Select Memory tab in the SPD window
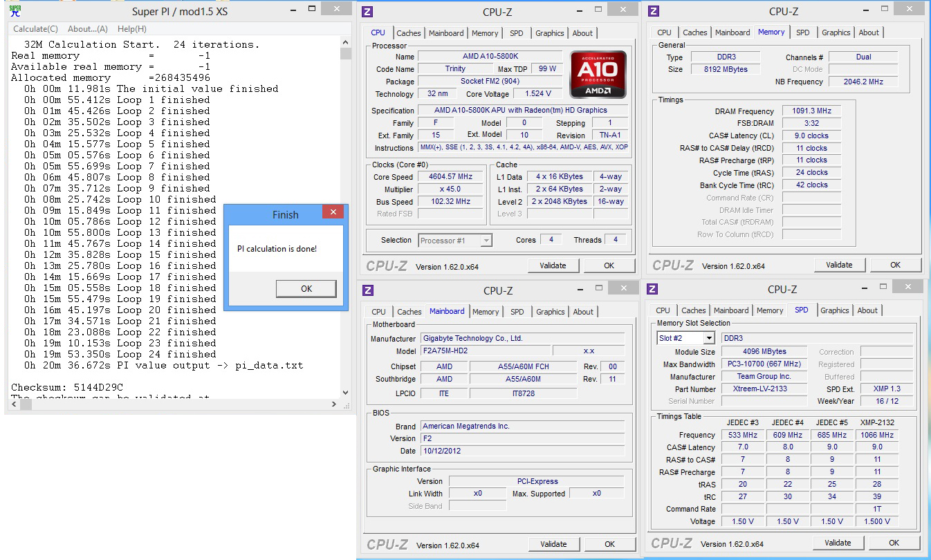931x560 pixels. 770,310
